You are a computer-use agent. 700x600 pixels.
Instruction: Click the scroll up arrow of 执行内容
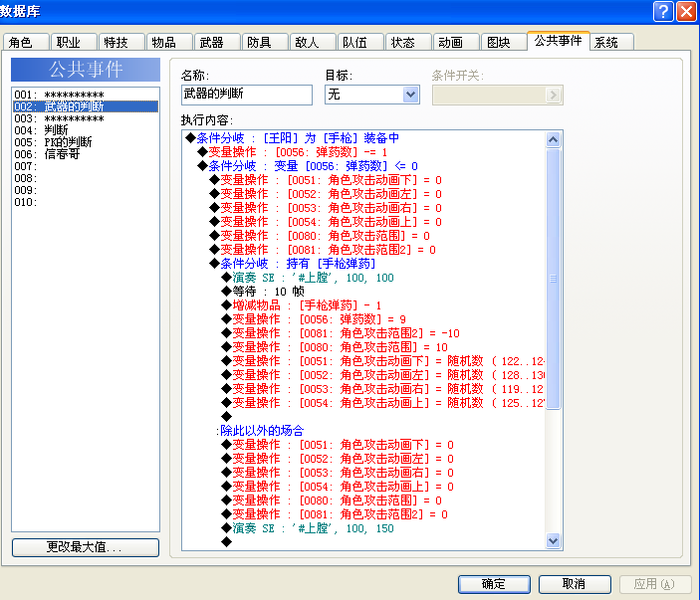(x=553, y=140)
